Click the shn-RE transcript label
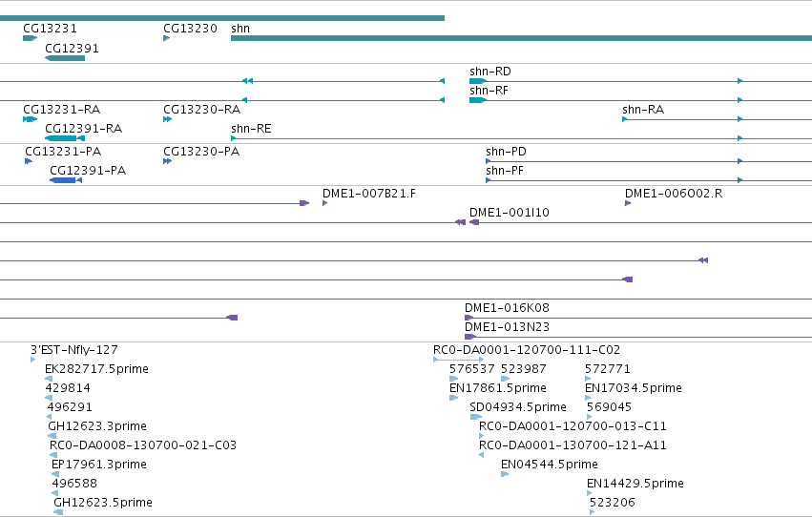812x517 pixels. (x=251, y=129)
